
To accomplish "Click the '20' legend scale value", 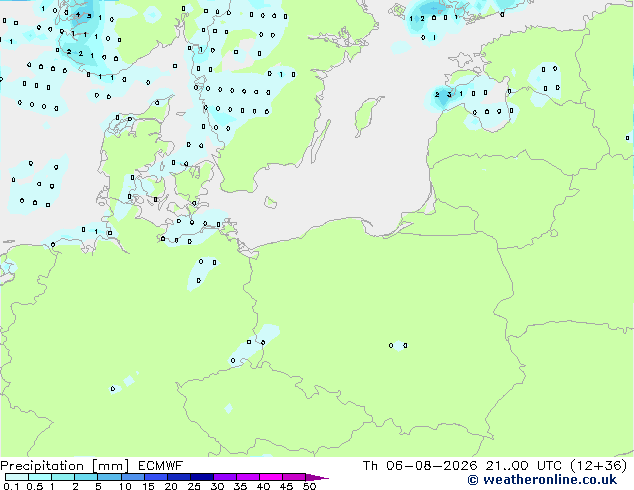I will (x=171, y=486).
